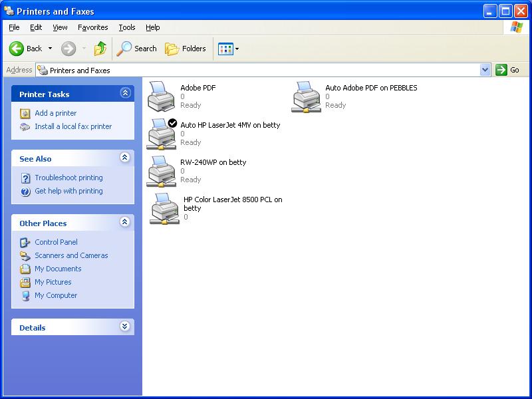Click the Control Panel icon
532x399 pixels.
click(25, 242)
